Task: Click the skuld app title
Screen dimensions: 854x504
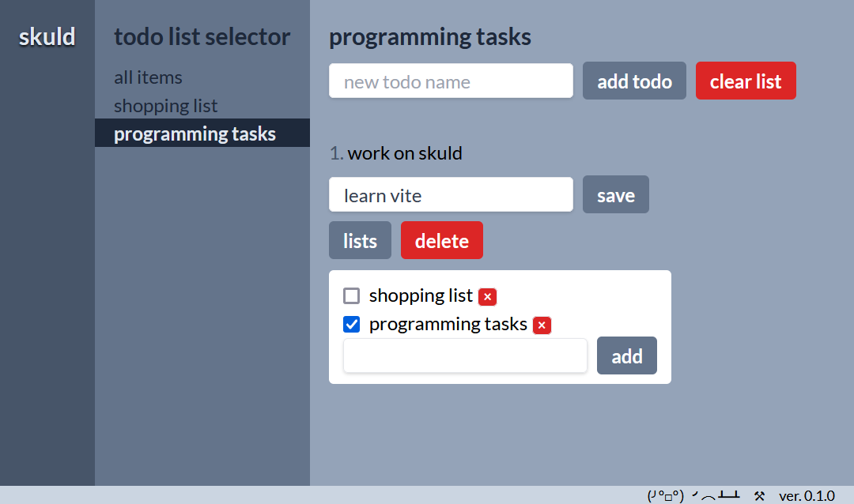Action: click(47, 36)
